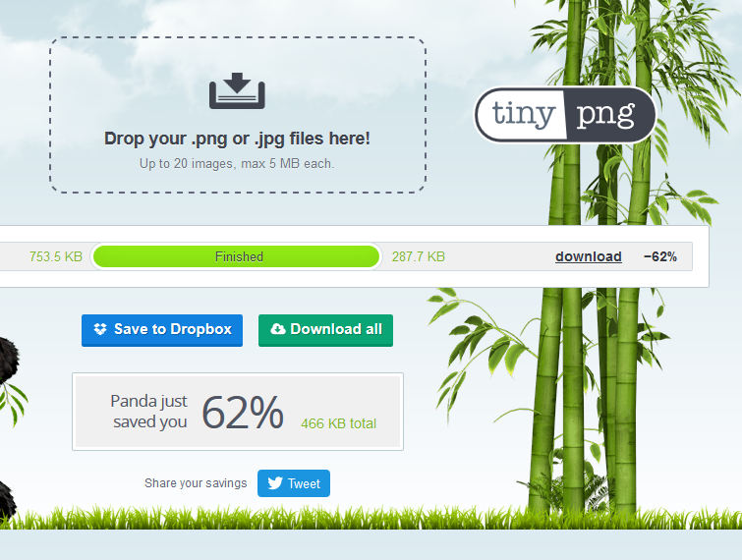
Task: Click the compressed 287.7 KB size label
Action: 419,256
